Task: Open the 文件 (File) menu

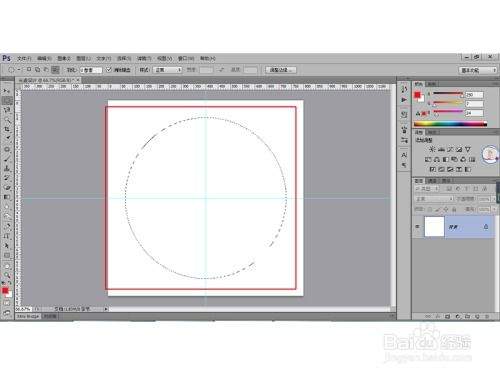Action: coord(24,58)
